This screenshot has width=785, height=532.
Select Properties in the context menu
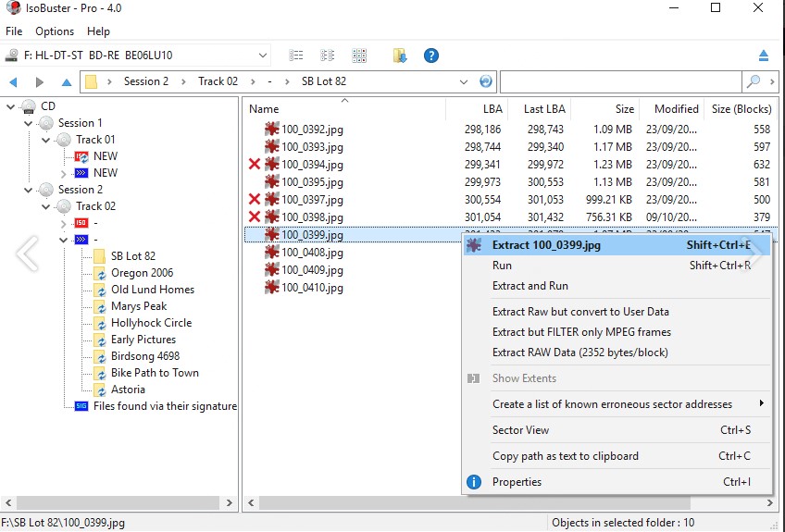coord(517,482)
